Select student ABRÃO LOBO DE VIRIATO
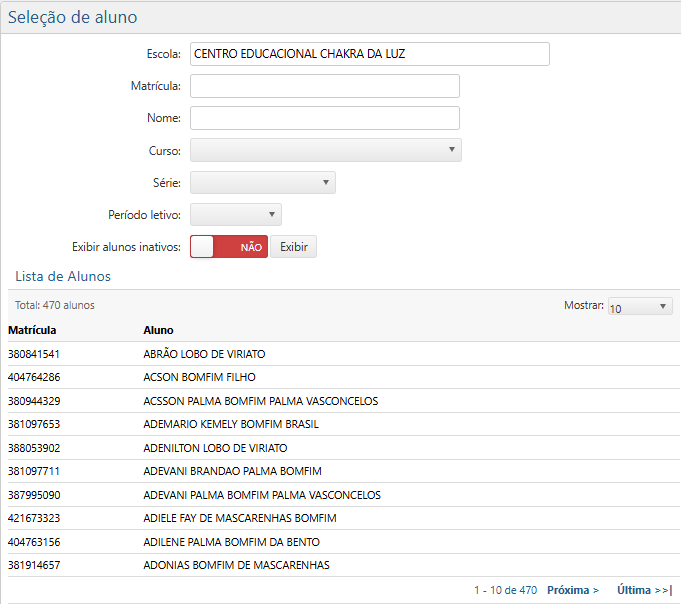This screenshot has height=604, width=681. click(204, 354)
